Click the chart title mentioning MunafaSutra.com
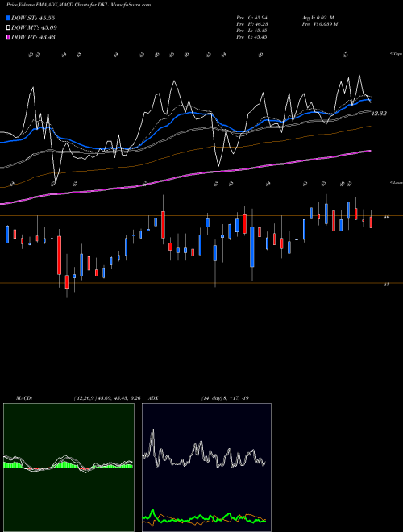 79,5
